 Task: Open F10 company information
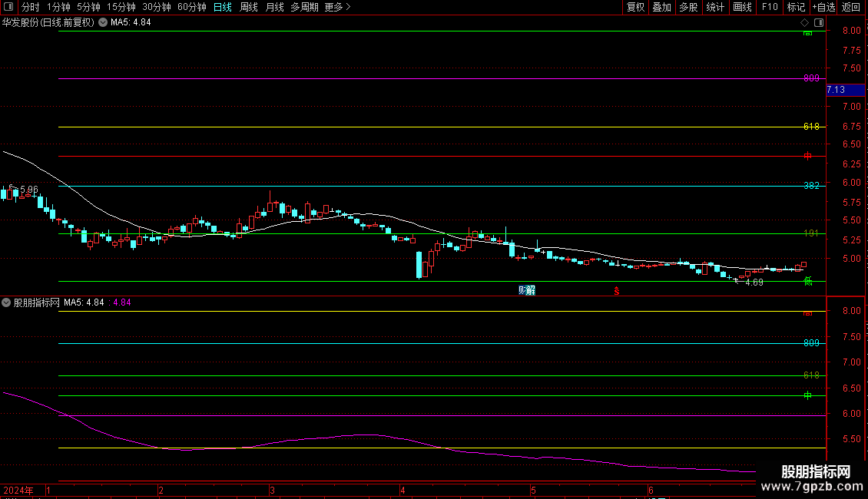770,7
